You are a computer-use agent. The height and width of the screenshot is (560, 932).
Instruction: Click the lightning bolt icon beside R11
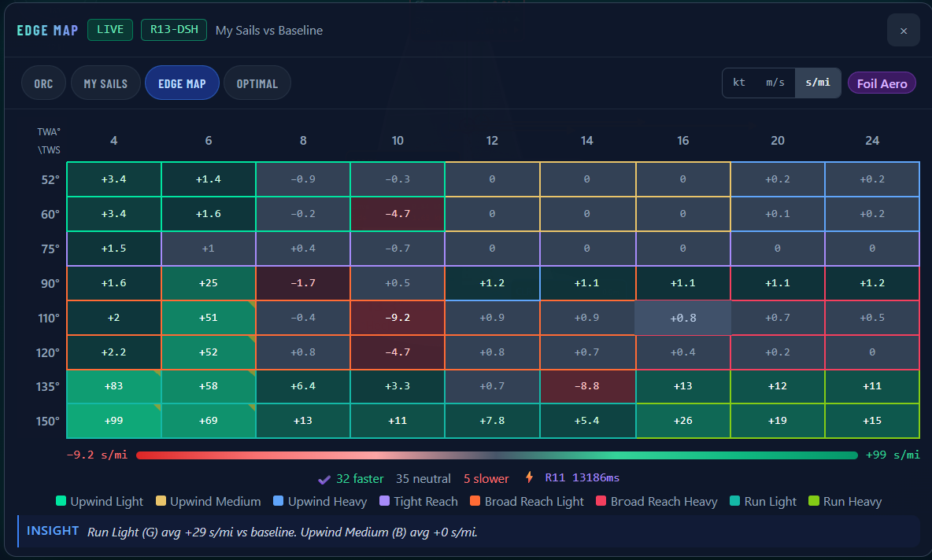pyautogui.click(x=529, y=477)
